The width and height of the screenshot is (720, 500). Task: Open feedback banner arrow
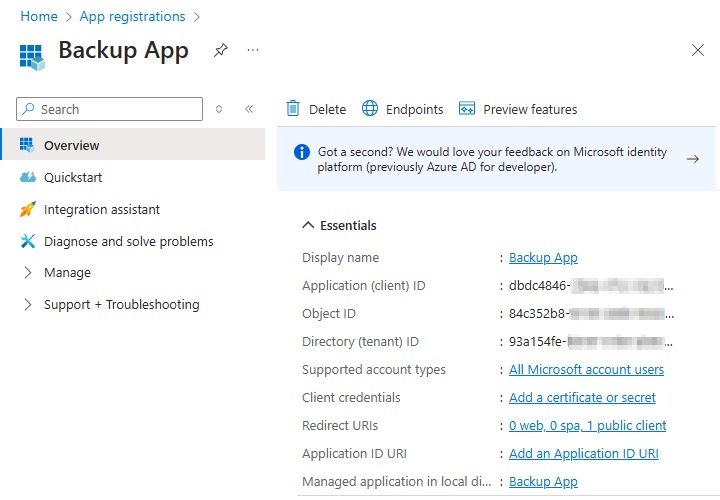[693, 159]
